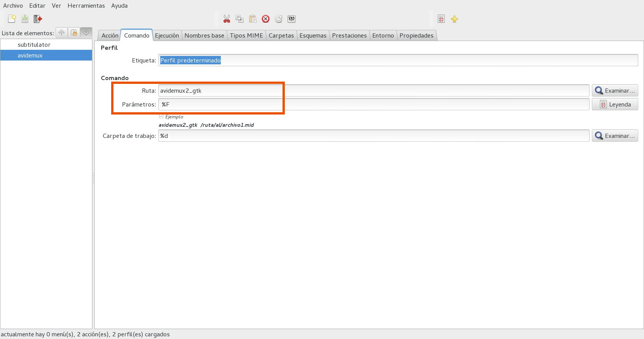Click the Leyenda button

pos(615,104)
